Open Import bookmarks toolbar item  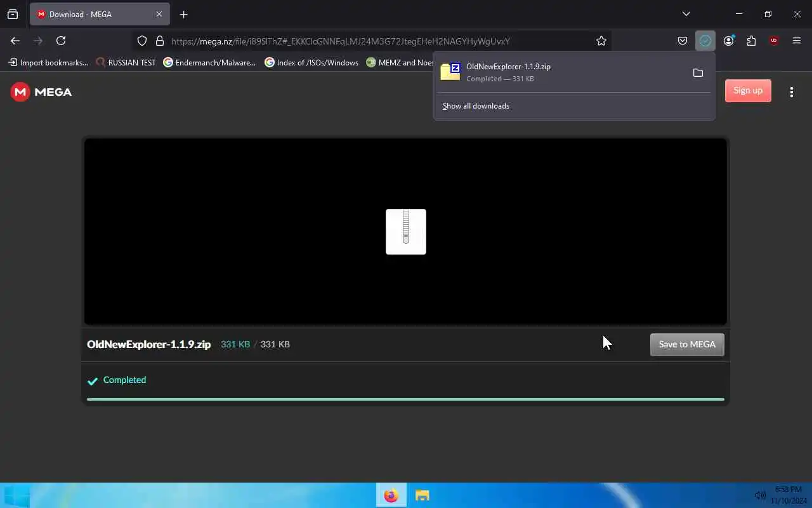(48, 63)
